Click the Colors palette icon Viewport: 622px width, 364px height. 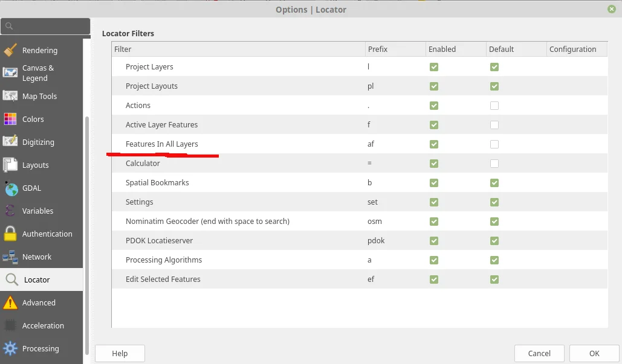click(10, 119)
